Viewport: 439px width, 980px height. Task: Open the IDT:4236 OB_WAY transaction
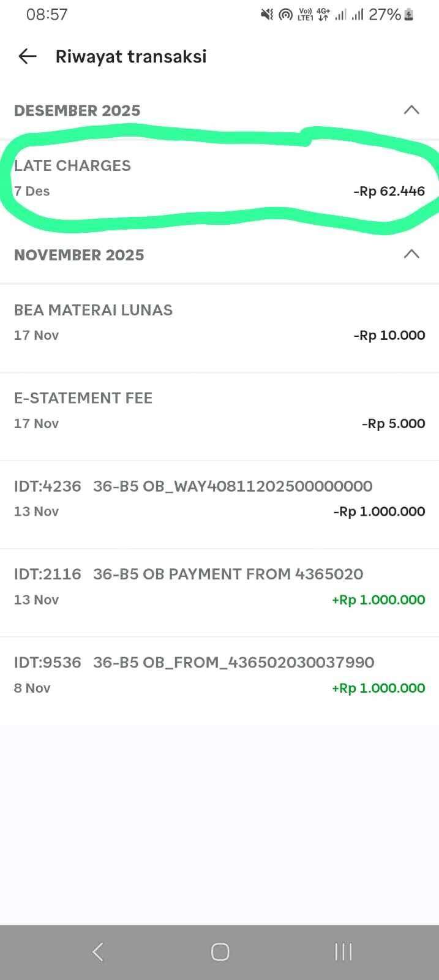coord(219,499)
